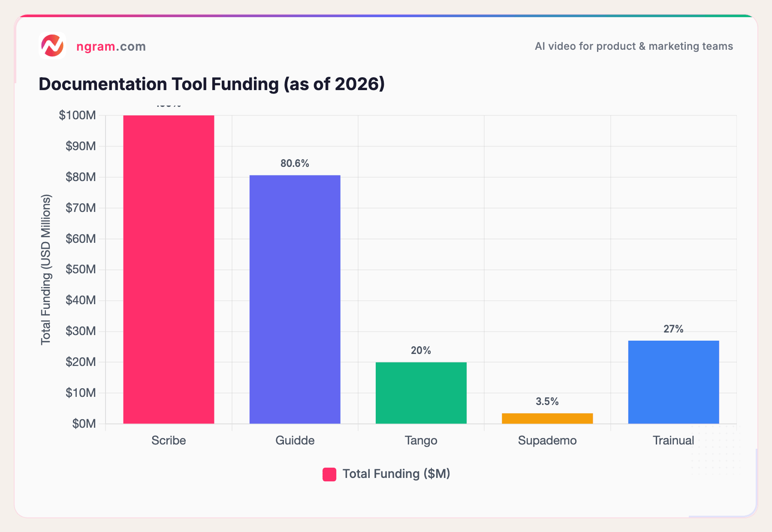Image resolution: width=772 pixels, height=532 pixels.
Task: Toggle visibility of the Supademo bar
Action: click(x=547, y=440)
